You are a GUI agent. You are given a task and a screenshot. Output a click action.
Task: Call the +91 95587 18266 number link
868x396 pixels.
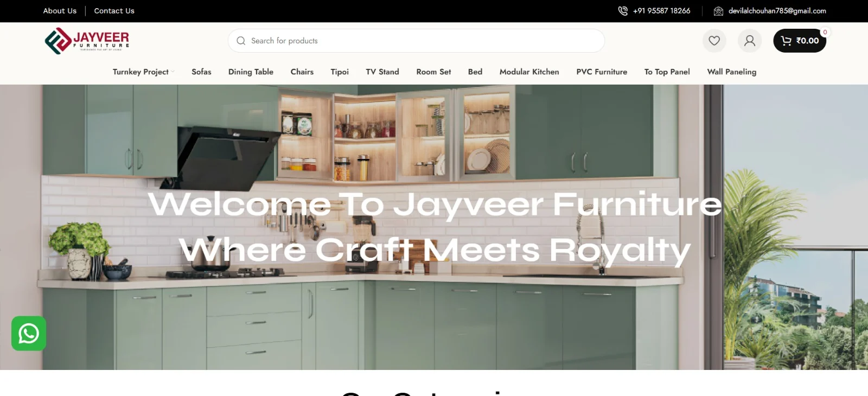pos(661,11)
